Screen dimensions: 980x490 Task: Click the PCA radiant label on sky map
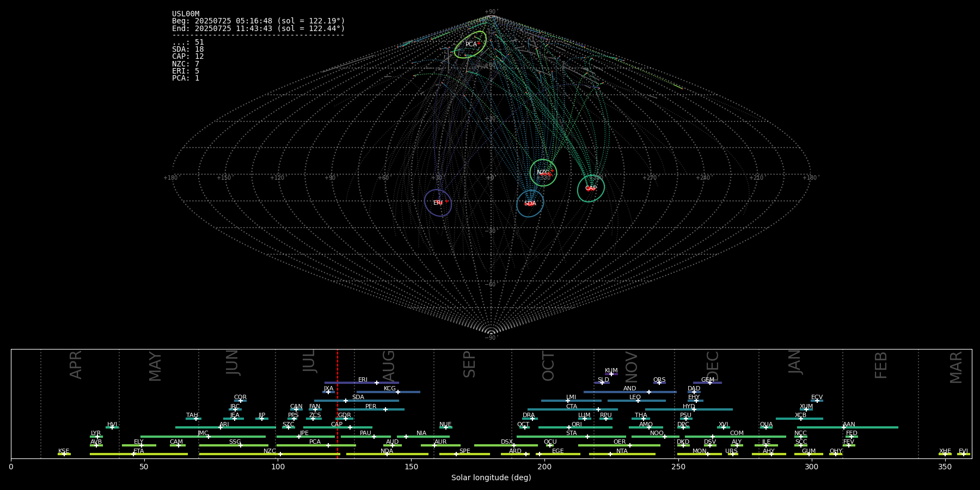point(471,45)
